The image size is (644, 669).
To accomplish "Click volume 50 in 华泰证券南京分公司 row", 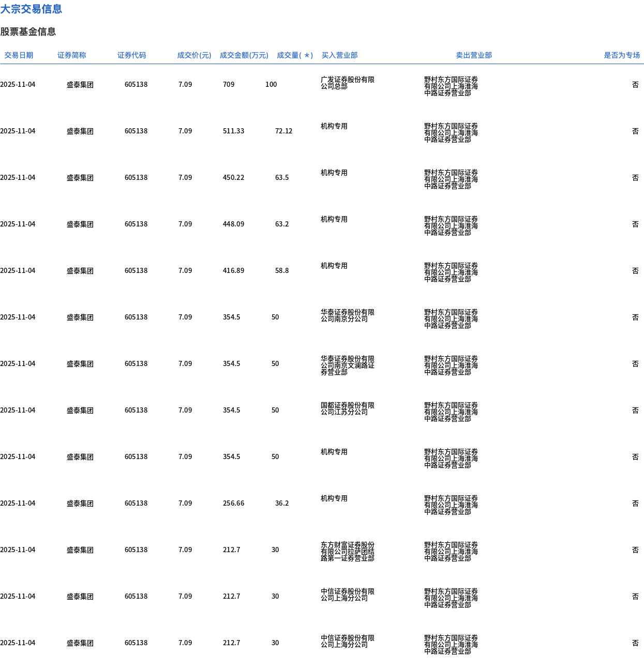I will tap(275, 317).
